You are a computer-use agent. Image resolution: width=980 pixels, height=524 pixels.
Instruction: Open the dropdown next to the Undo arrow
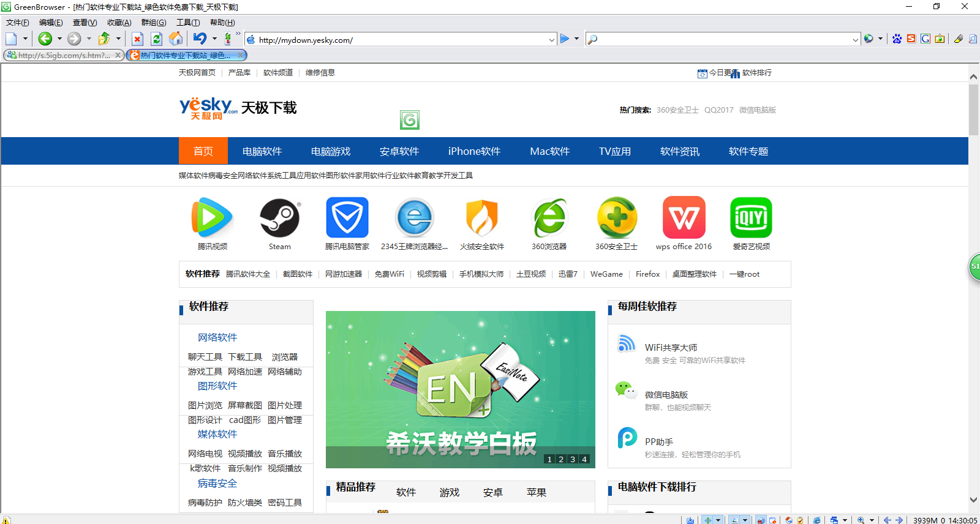tap(214, 39)
